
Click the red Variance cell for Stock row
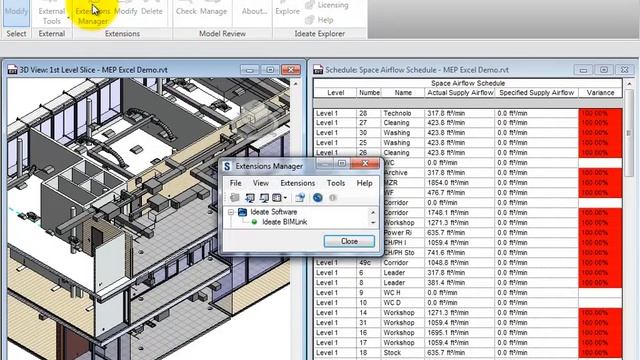[x=600, y=353]
